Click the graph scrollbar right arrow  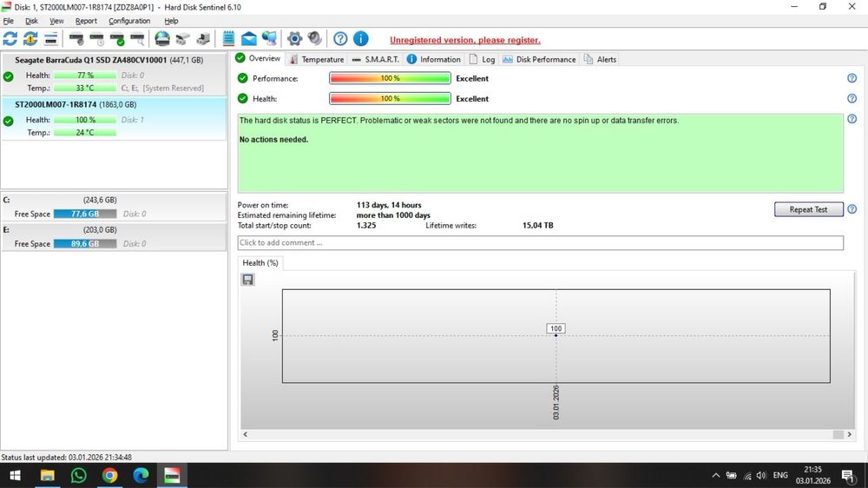(x=849, y=434)
